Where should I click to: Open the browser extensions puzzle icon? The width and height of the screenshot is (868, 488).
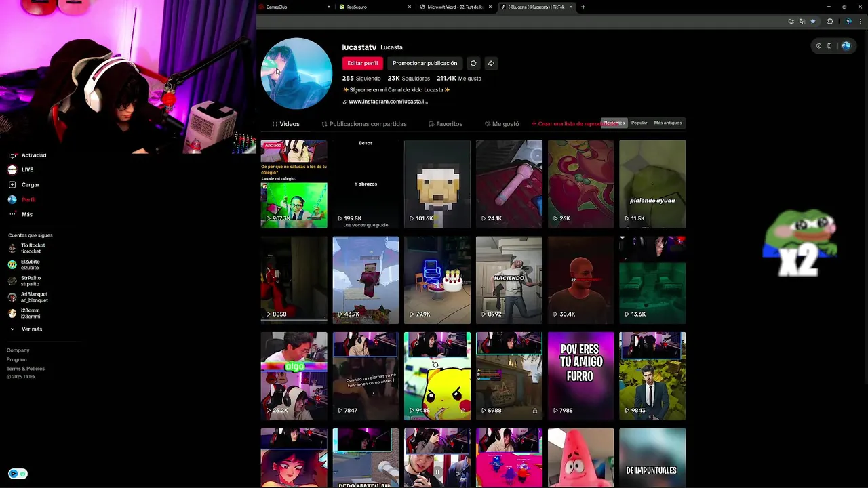click(x=830, y=22)
